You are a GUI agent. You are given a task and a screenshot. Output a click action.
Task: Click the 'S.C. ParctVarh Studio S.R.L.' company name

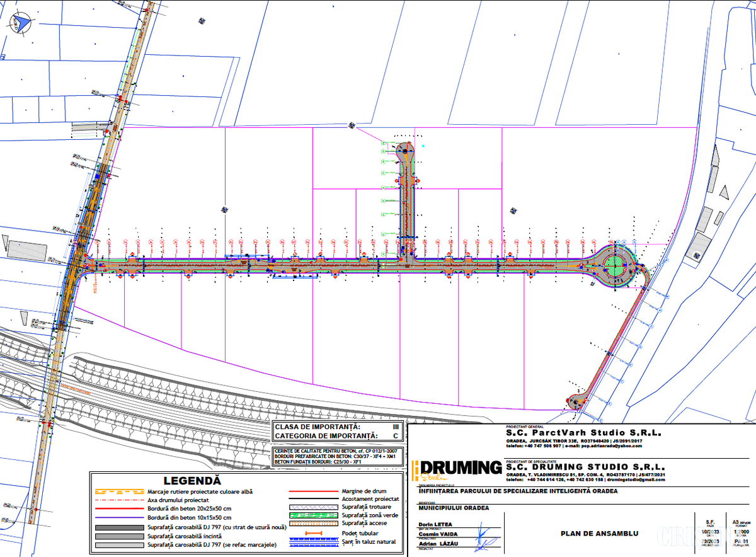583,434
